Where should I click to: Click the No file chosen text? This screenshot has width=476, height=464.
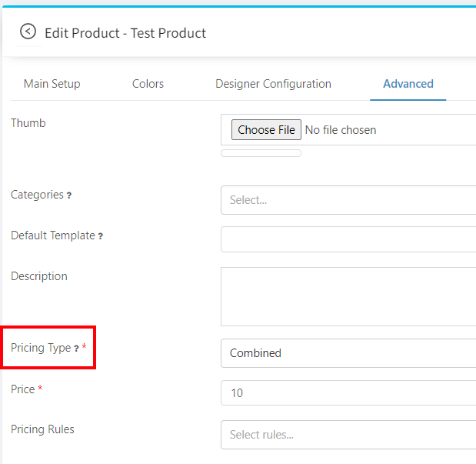[341, 130]
